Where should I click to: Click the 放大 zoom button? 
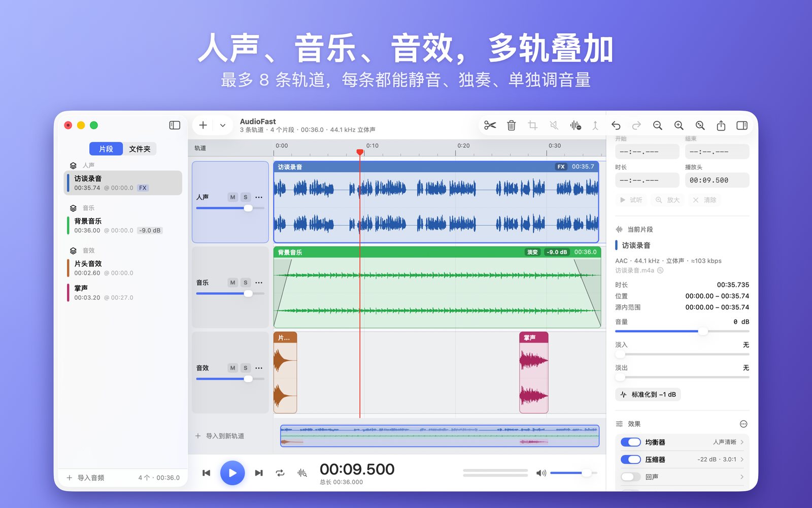click(667, 200)
